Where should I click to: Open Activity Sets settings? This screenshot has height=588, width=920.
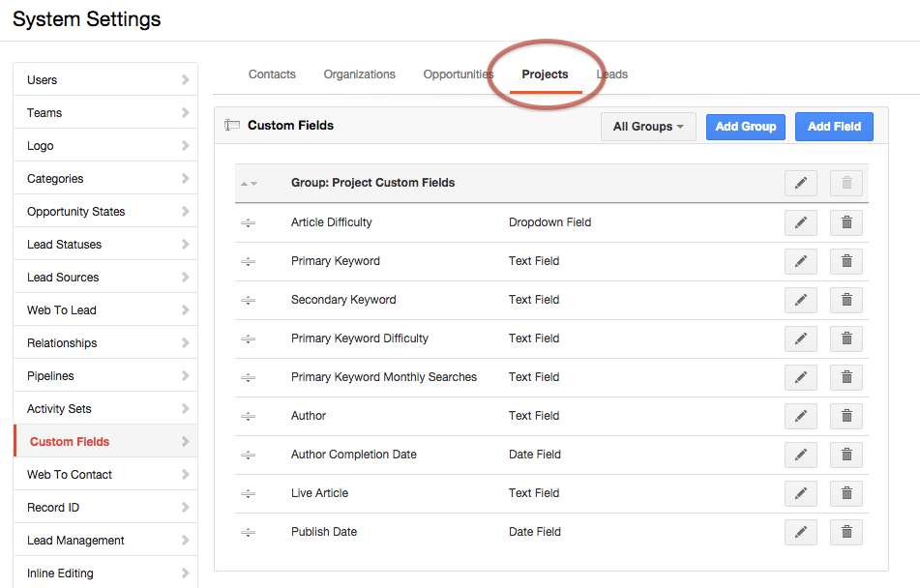[x=105, y=408]
